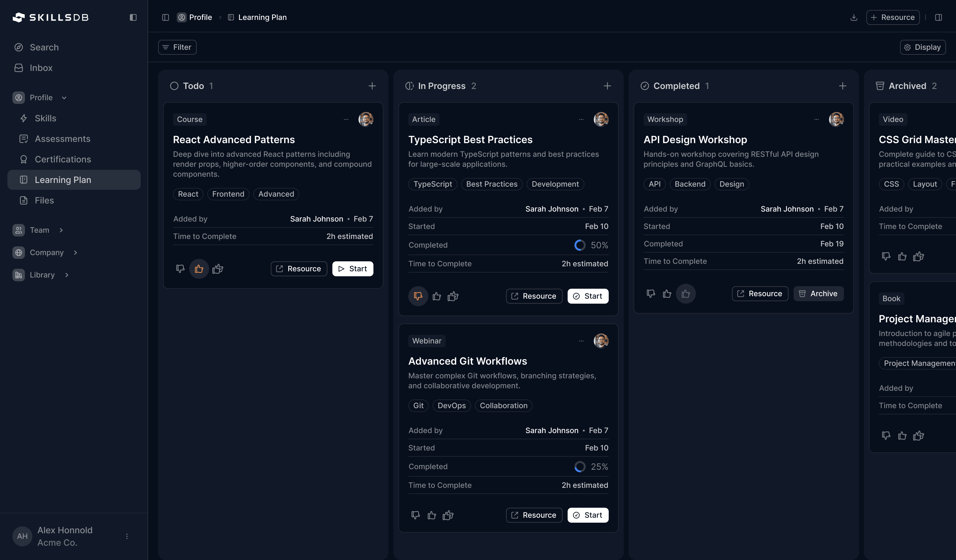The image size is (956, 560).
Task: Expand the Team section in the sidebar
Action: click(61, 230)
